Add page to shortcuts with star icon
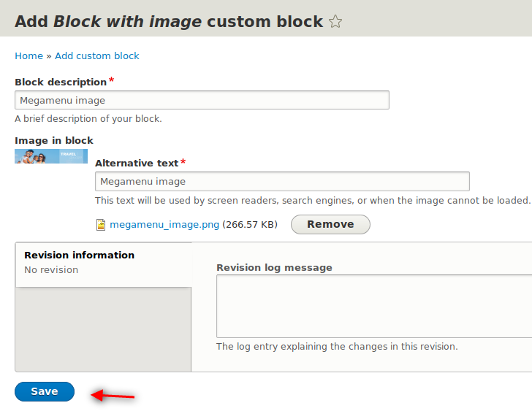The width and height of the screenshot is (532, 411). point(335,22)
